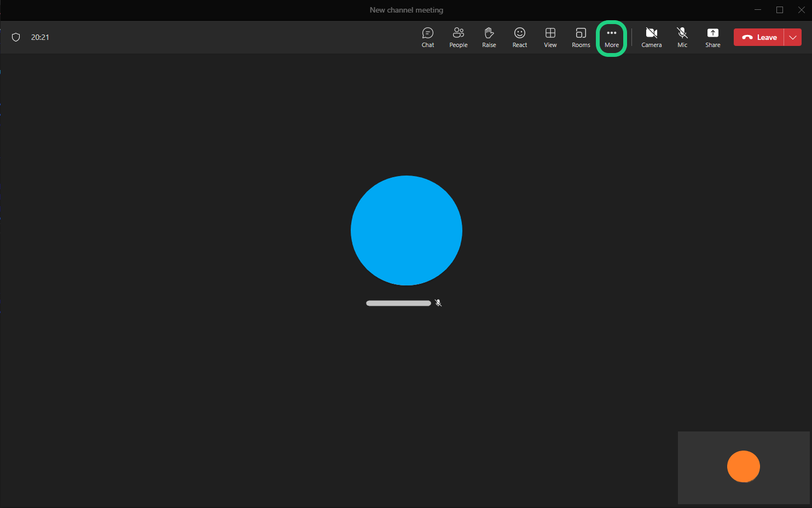Image resolution: width=812 pixels, height=508 pixels.
Task: Open the meeting Chat panel
Action: point(428,37)
